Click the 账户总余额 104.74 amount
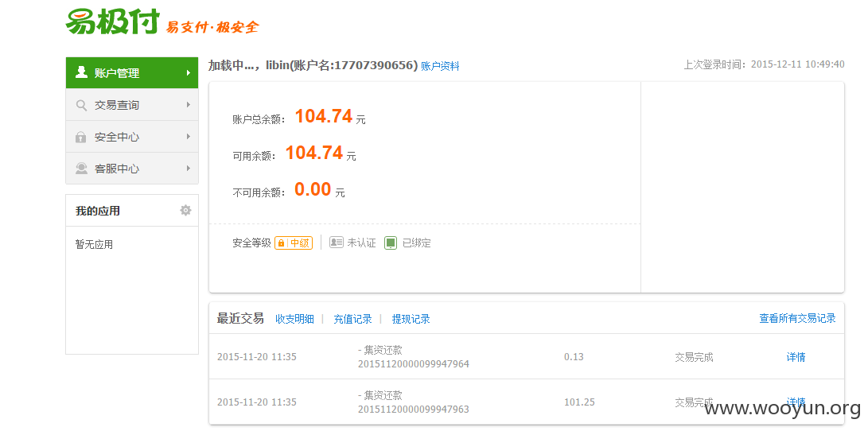The image size is (868, 431). 323,116
